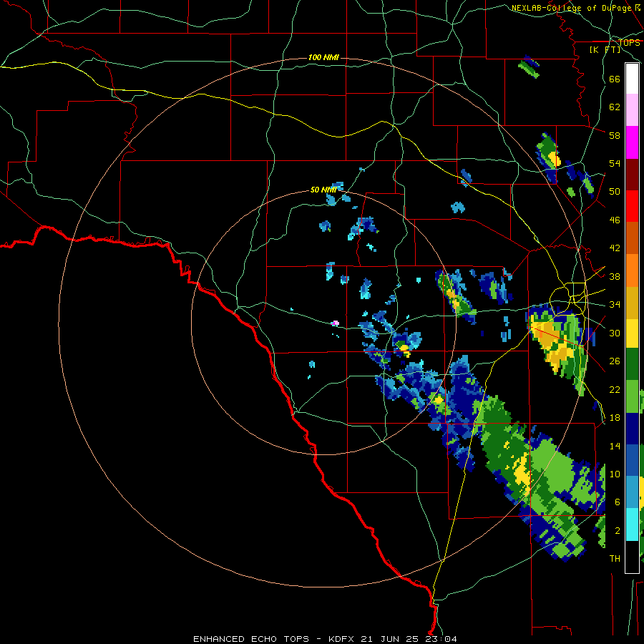The height and width of the screenshot is (644, 644).
Task: Click the light blue legend swatch
Action: [632, 492]
